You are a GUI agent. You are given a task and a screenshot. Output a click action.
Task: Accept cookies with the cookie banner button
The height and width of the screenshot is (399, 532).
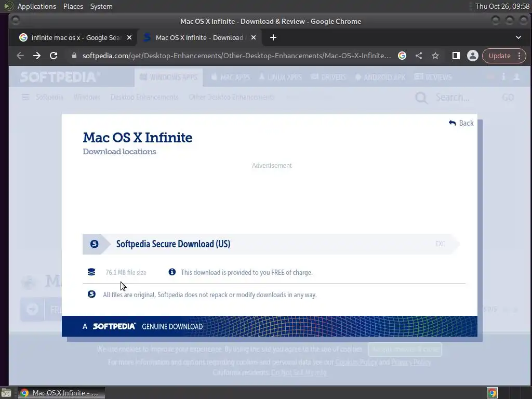coord(405,349)
